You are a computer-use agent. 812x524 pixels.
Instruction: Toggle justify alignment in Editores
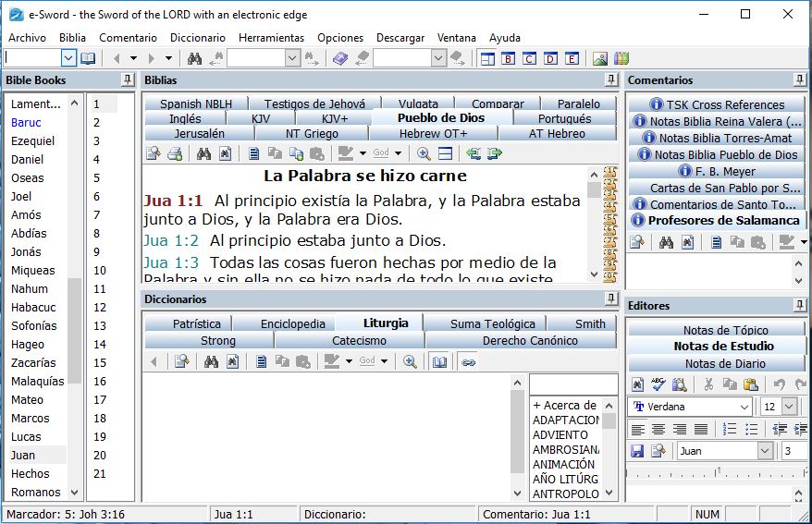(x=701, y=429)
